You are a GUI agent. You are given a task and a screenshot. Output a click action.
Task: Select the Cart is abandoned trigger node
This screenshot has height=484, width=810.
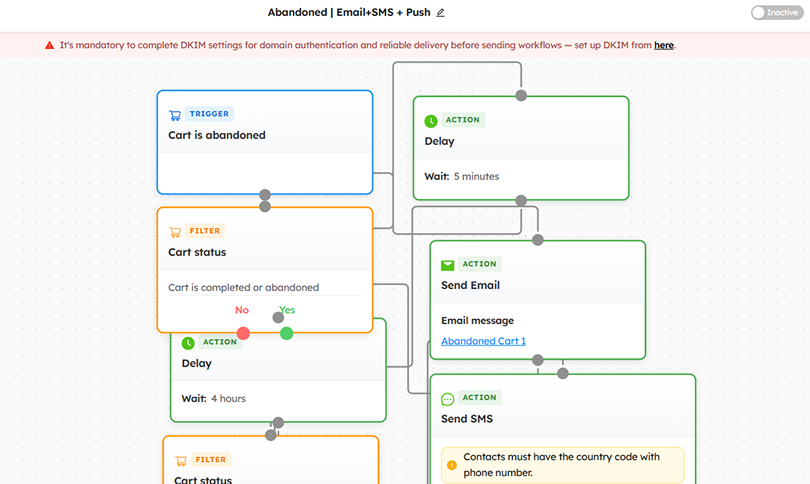(x=265, y=143)
